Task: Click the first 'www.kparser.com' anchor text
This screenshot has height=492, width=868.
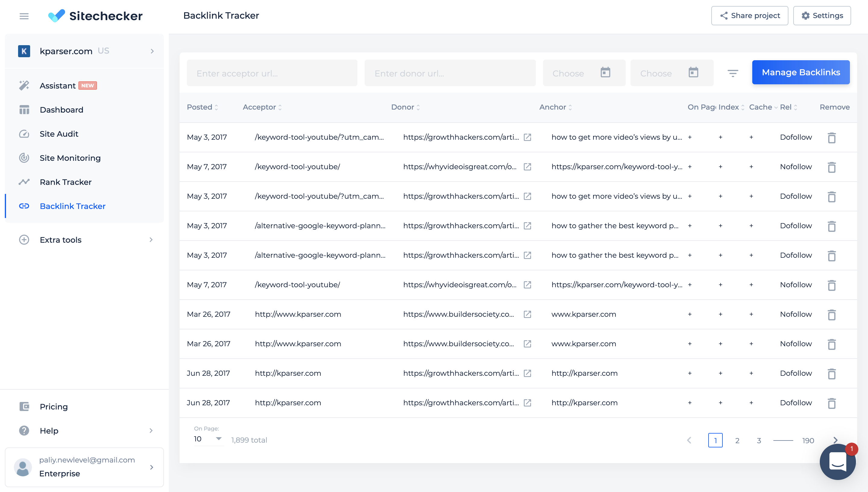Action: tap(583, 314)
